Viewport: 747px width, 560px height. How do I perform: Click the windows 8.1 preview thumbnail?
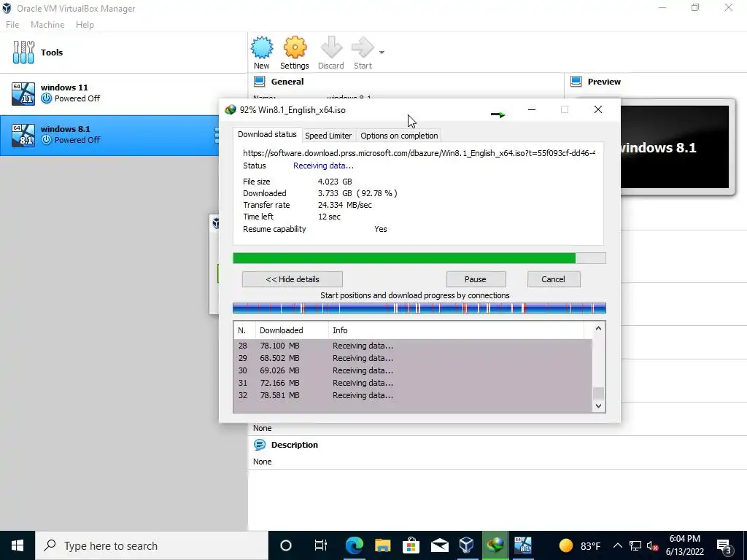[675, 147]
